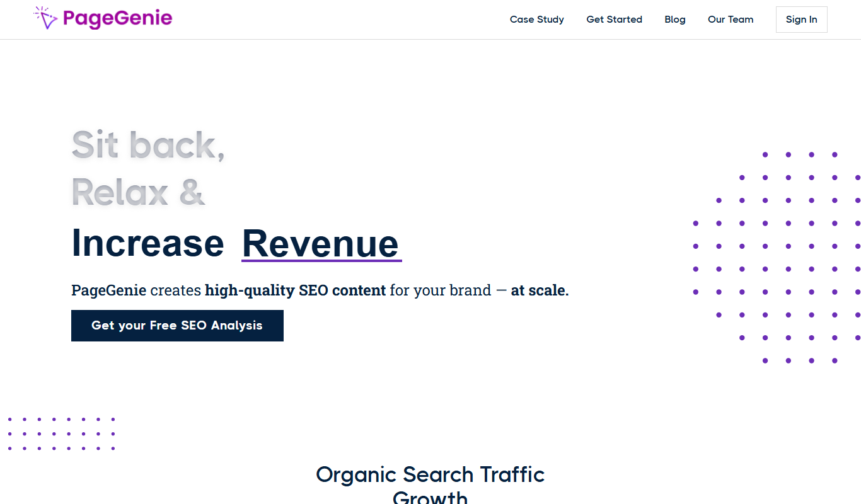Click the Sign In button

[802, 20]
